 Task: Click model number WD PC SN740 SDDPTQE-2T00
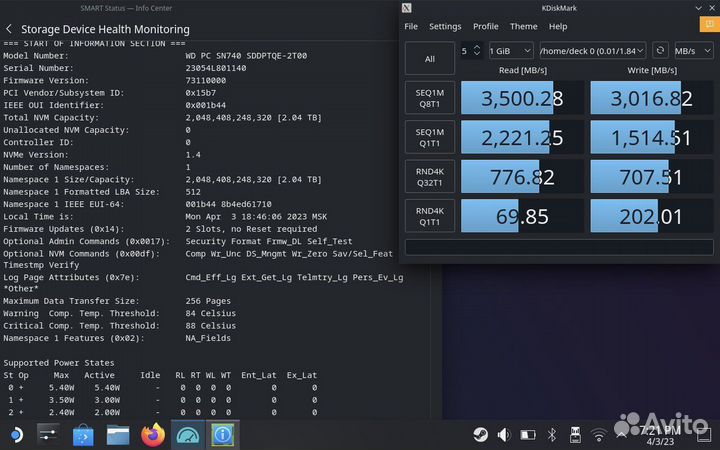[x=246, y=56]
